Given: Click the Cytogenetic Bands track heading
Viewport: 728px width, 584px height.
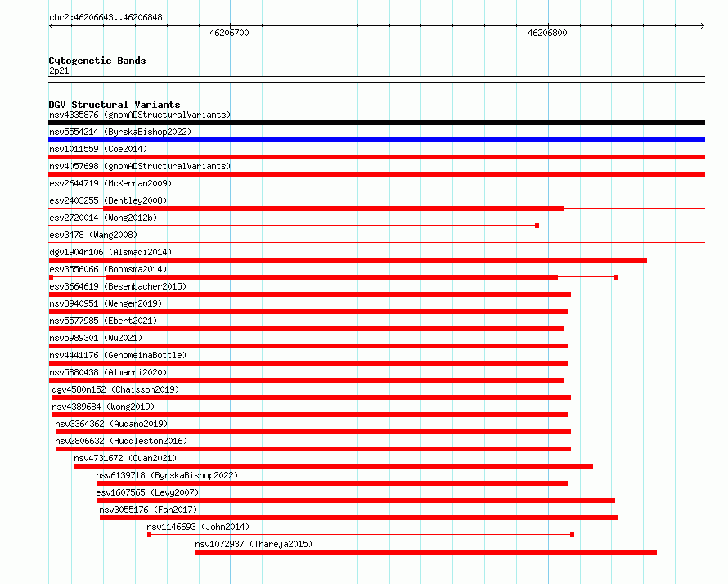Looking at the screenshot, I should click(97, 61).
